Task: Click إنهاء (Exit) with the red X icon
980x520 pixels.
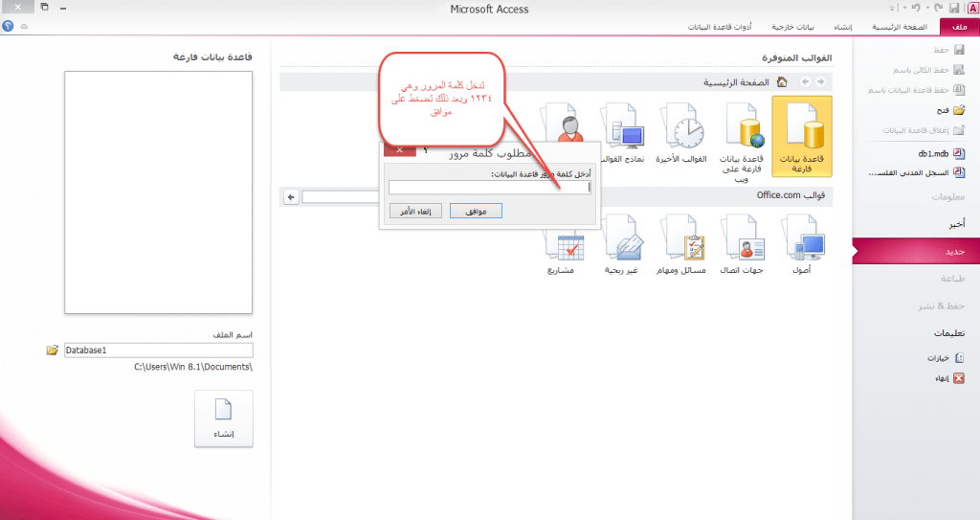Action: 949,378
